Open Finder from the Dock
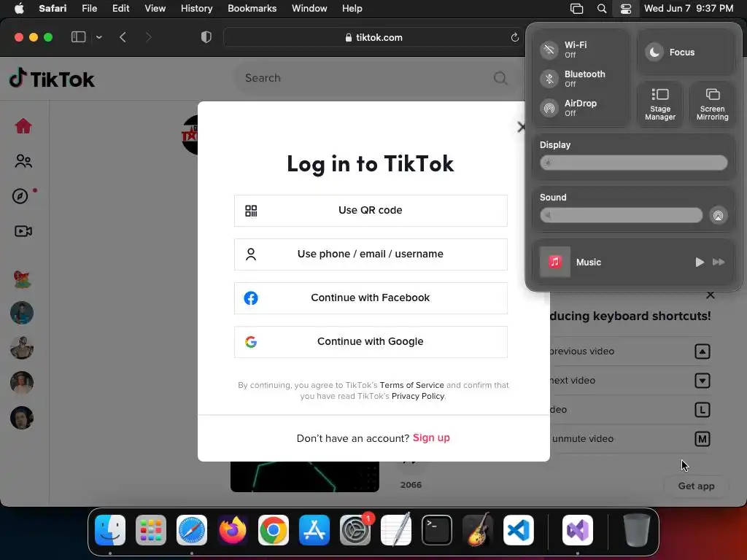The width and height of the screenshot is (747, 560). tap(110, 530)
